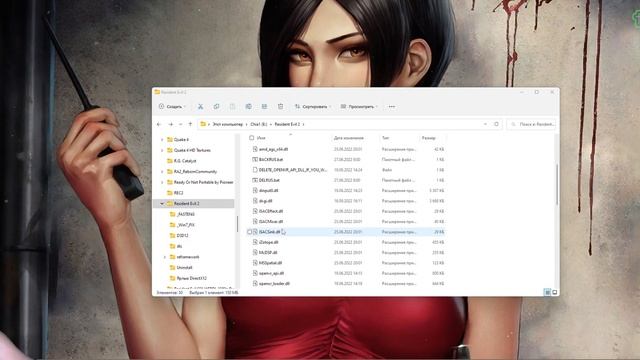Select openxr_loader.dll file
The width and height of the screenshot is (640, 360).
pyautogui.click(x=274, y=283)
